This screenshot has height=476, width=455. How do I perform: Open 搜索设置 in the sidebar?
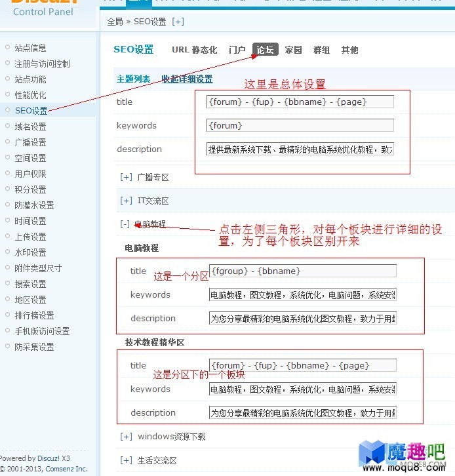(x=30, y=284)
